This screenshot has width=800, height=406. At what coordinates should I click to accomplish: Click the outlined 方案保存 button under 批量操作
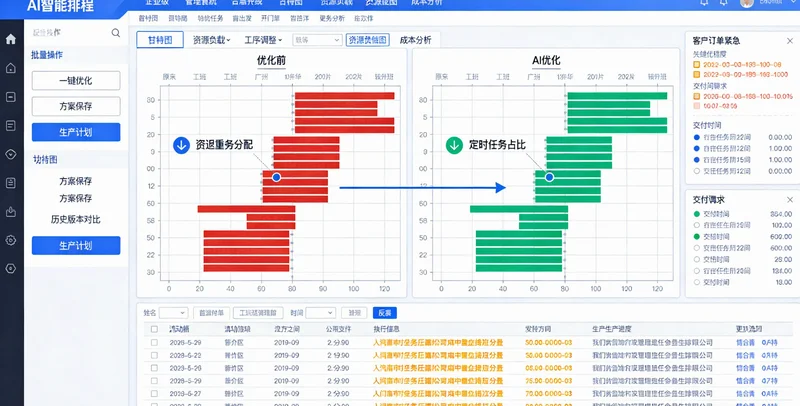coord(76,106)
